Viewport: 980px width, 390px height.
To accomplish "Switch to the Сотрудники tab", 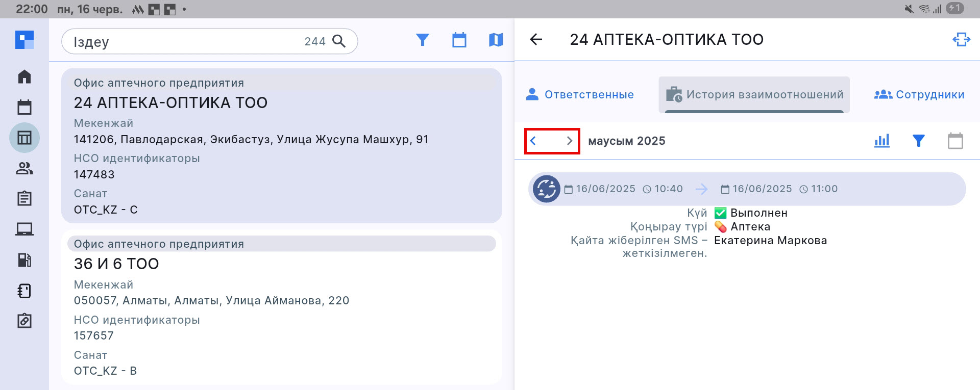I will [x=919, y=95].
